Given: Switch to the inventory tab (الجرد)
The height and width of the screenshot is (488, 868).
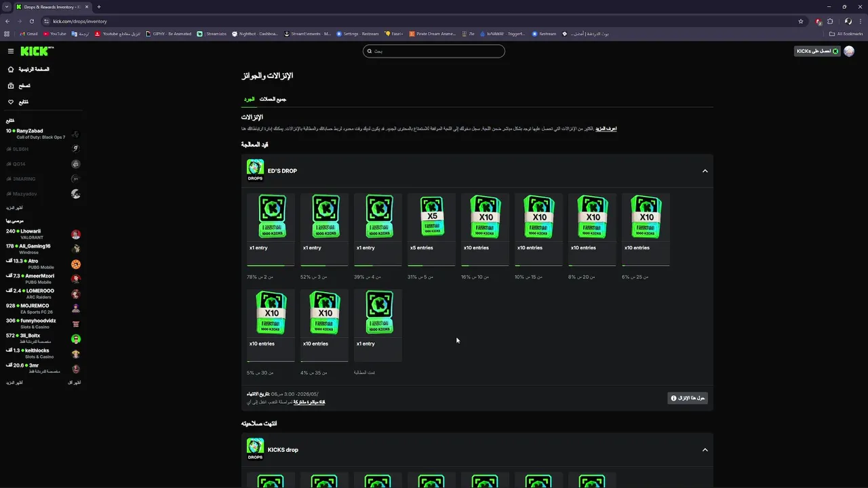Looking at the screenshot, I should tap(250, 99).
